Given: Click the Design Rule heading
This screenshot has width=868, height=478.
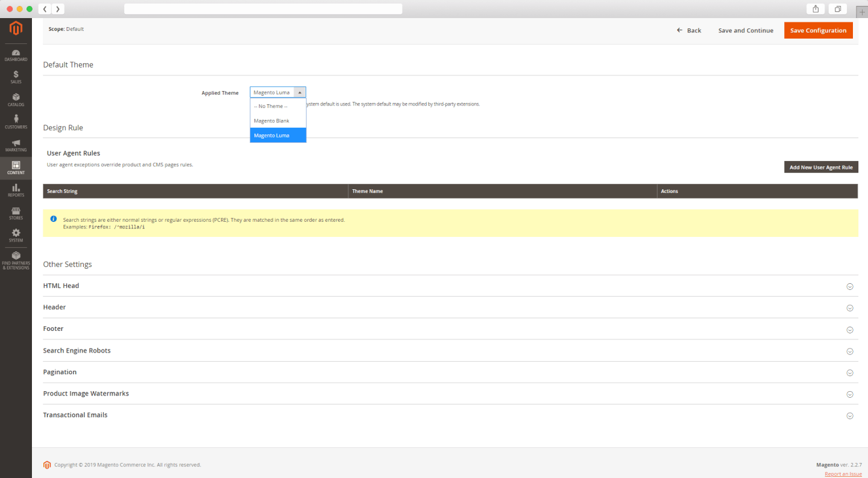Looking at the screenshot, I should click(63, 128).
